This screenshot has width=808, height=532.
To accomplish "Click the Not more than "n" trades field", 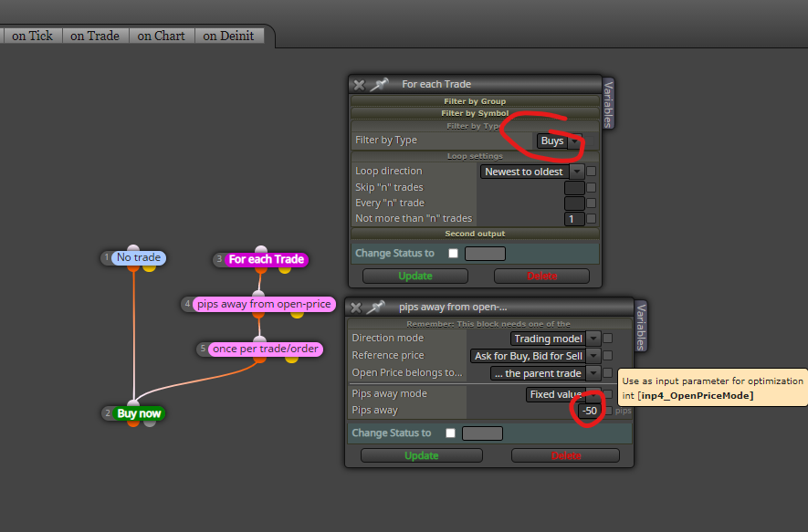I will click(x=574, y=219).
